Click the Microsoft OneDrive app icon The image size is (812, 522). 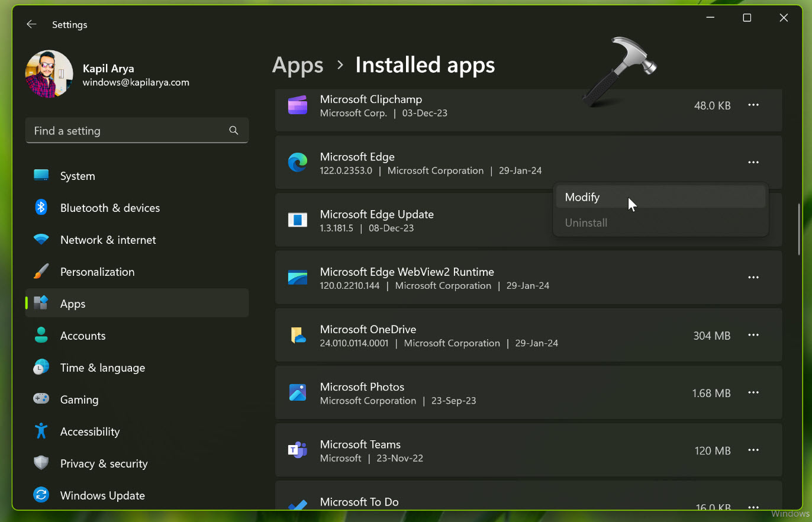coord(297,336)
